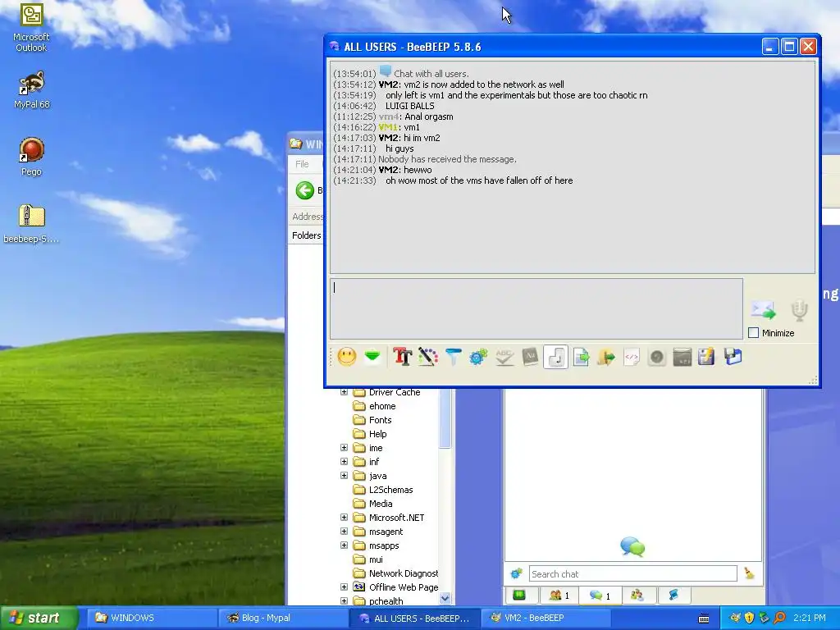The image size is (840, 630).
Task: Toggle the Enter key send icon
Action: [x=555, y=357]
